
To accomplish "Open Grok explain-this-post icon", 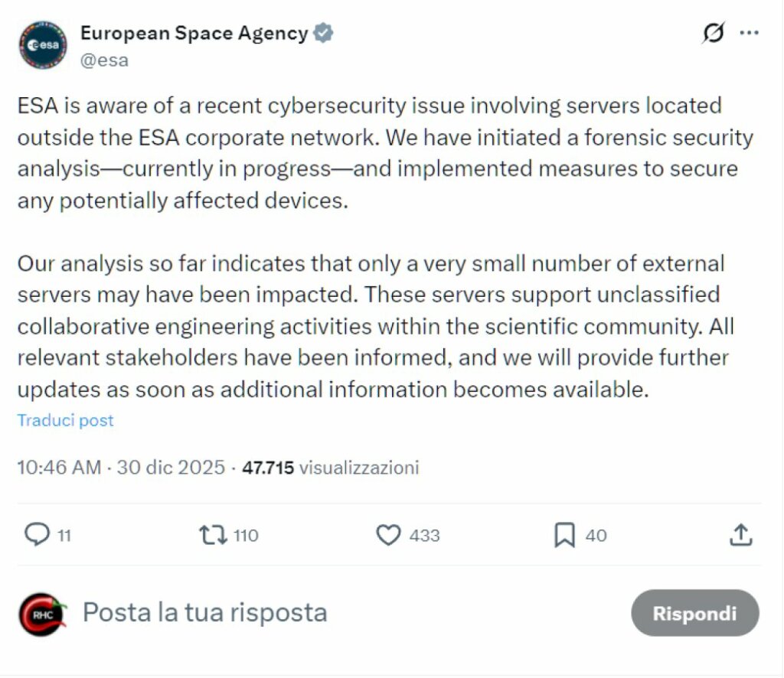I will point(713,34).
